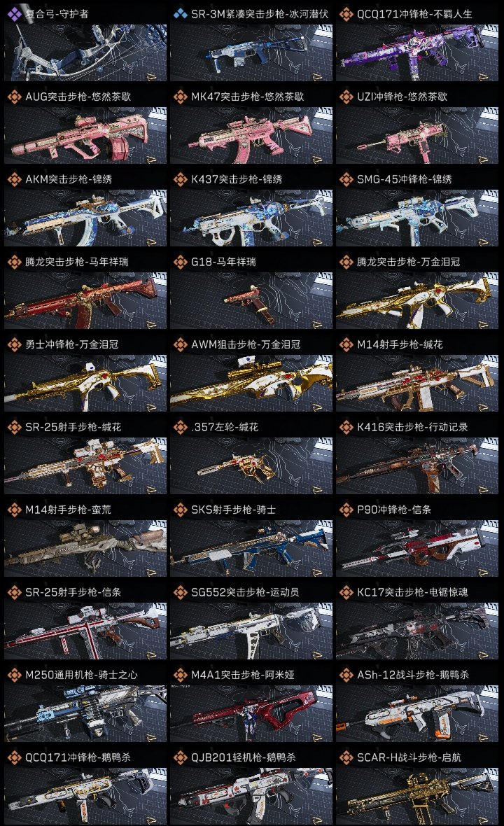Select the AKM突击步枪-锦绣 weapon thumbnail
The image size is (504, 826).
tap(85, 218)
